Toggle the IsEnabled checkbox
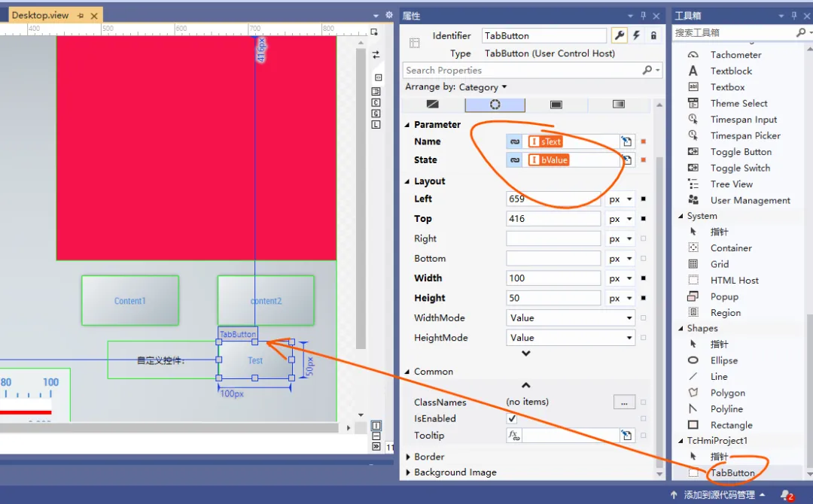 click(x=512, y=418)
